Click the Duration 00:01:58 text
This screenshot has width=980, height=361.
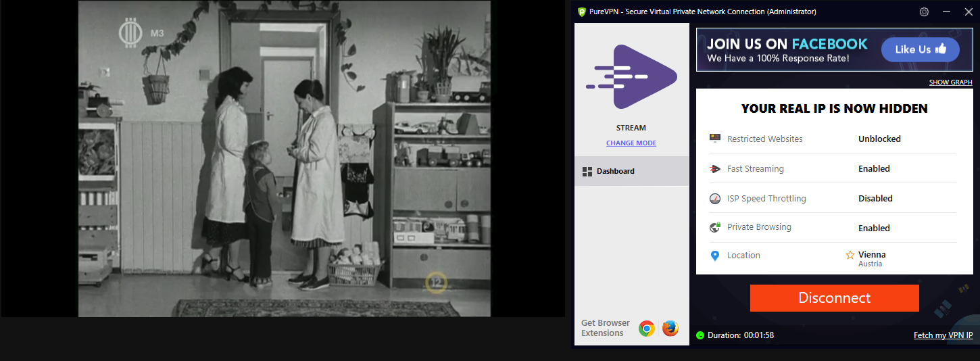741,335
